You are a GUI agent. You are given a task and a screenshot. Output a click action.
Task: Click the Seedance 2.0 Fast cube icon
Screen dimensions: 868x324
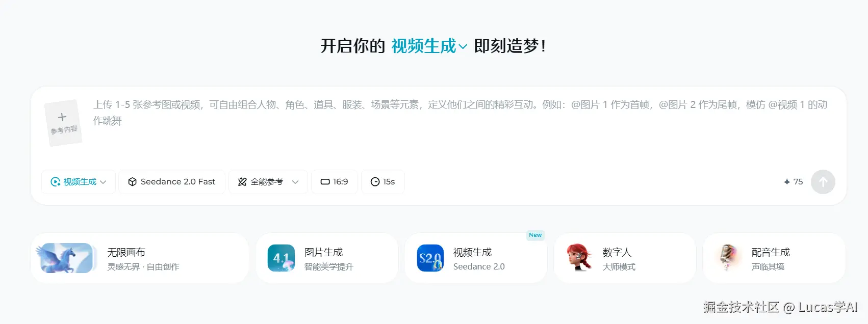[132, 182]
